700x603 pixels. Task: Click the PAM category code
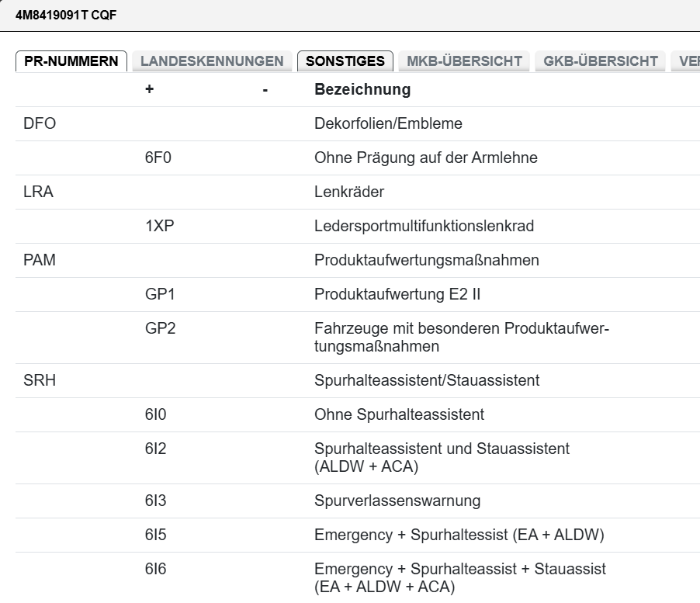pyautogui.click(x=40, y=261)
